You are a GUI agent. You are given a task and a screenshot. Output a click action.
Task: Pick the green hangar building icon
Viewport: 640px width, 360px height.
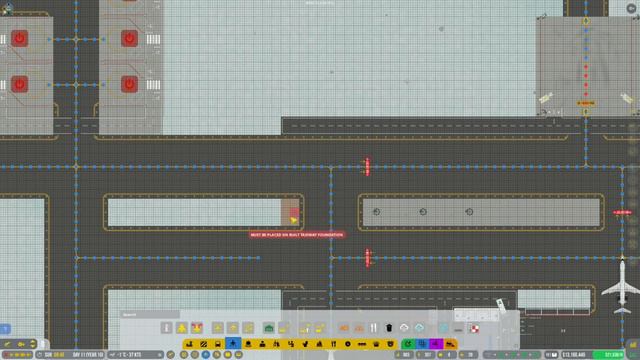pos(269,328)
